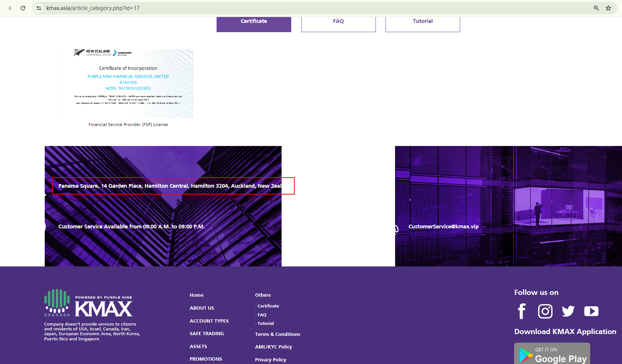622x364 pixels.
Task: Click the restricted countries disclaimer text
Action: pos(92,331)
